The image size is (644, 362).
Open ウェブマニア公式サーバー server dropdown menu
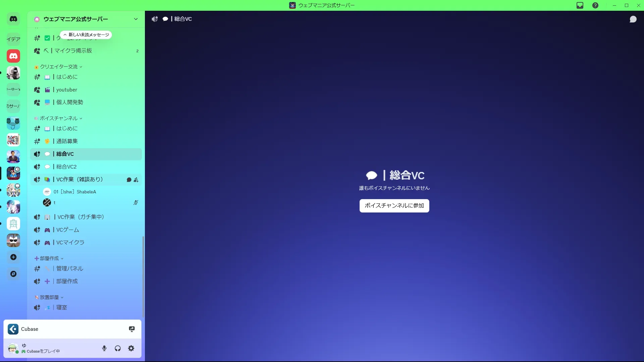pyautogui.click(x=136, y=19)
